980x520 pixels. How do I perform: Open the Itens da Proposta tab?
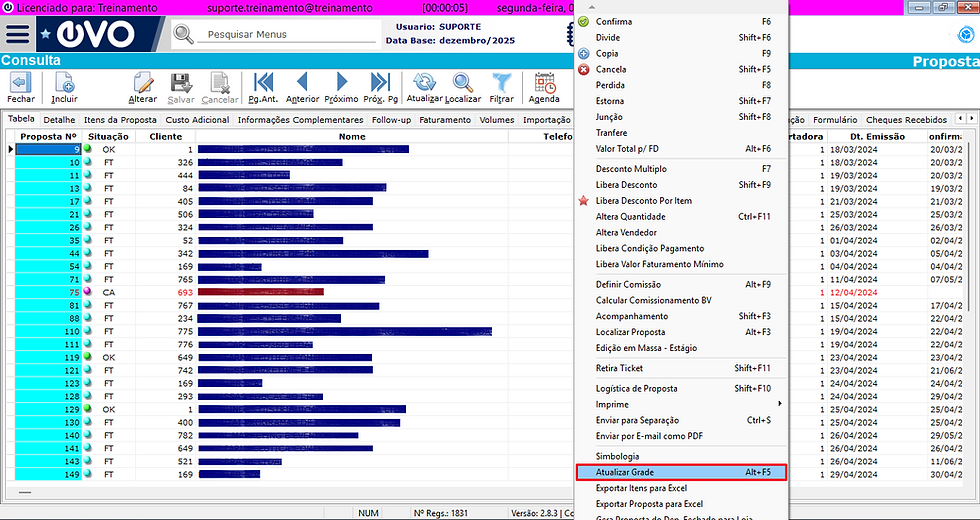point(121,119)
